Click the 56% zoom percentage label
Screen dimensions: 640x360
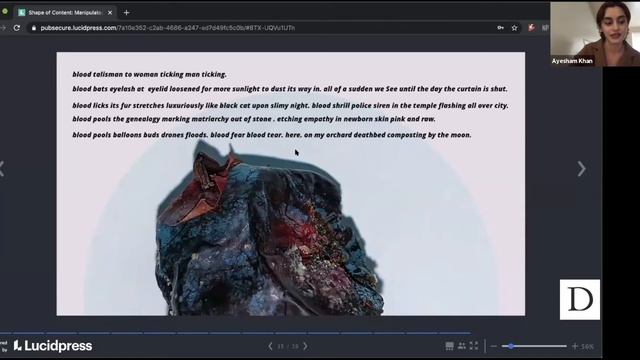[587, 347]
